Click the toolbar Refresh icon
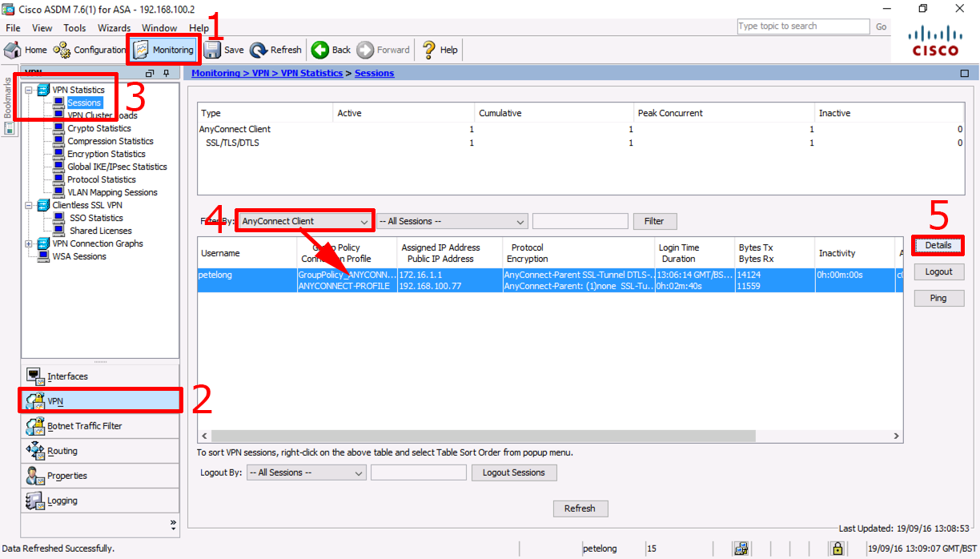The width and height of the screenshot is (980, 559). [259, 50]
